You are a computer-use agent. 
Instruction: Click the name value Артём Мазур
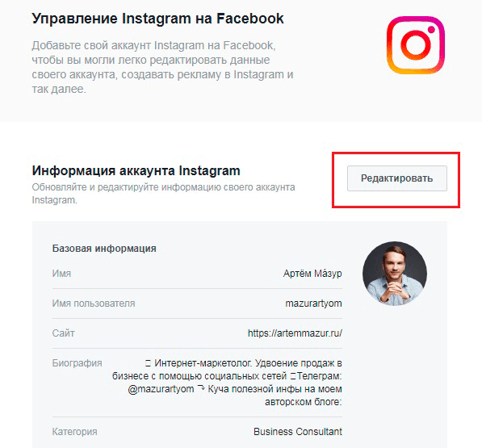pyautogui.click(x=312, y=273)
